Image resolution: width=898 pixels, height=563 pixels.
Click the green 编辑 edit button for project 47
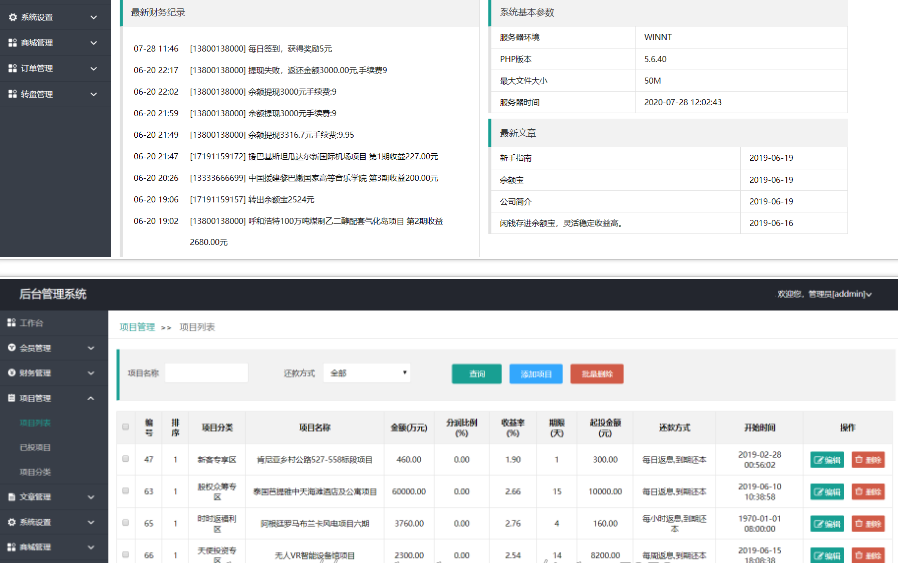[x=827, y=460]
